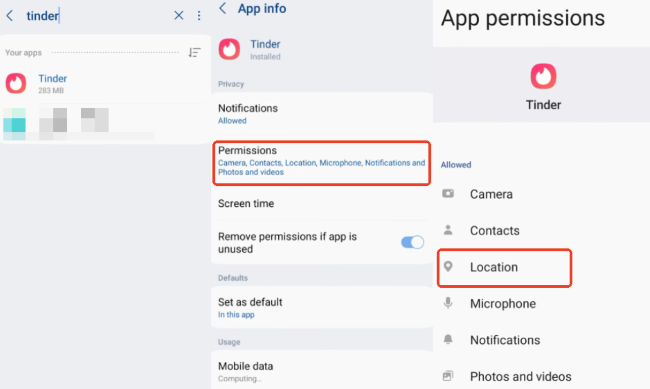650x389 pixels.
Task: Go back from the tinder search screen
Action: pyautogui.click(x=10, y=16)
